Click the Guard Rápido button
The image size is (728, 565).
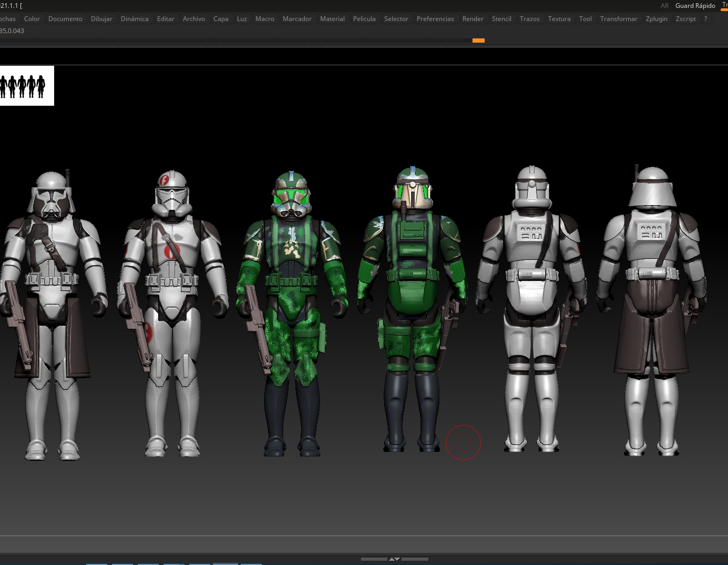click(695, 5)
